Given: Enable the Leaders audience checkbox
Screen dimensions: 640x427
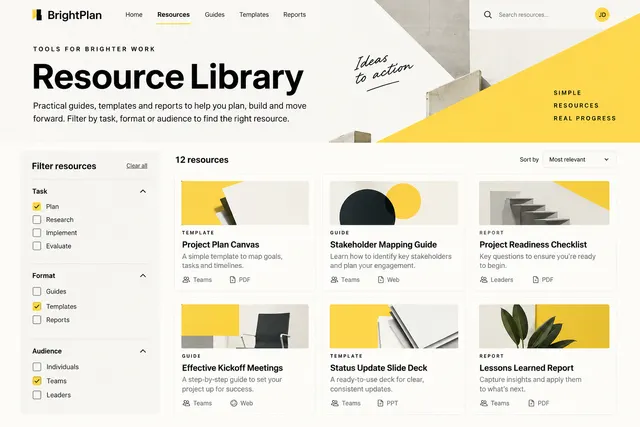Looking at the screenshot, I should point(37,395).
